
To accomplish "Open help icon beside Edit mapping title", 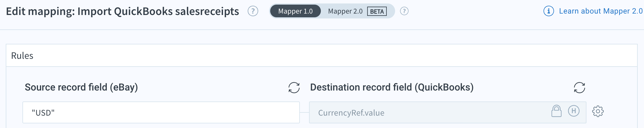I will (x=253, y=11).
